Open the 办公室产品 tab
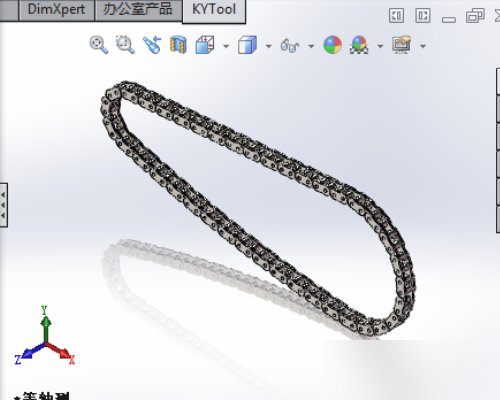Image resolution: width=500 pixels, height=400 pixels. click(x=138, y=10)
